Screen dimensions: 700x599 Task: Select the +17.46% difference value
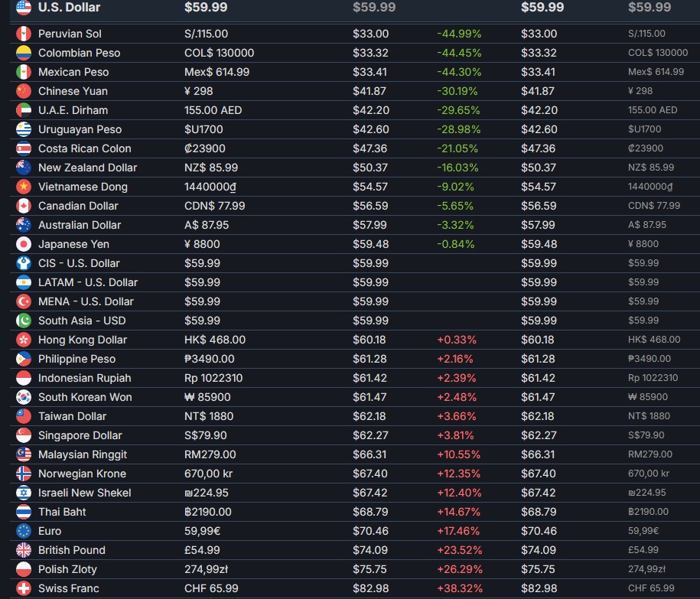[x=458, y=531]
